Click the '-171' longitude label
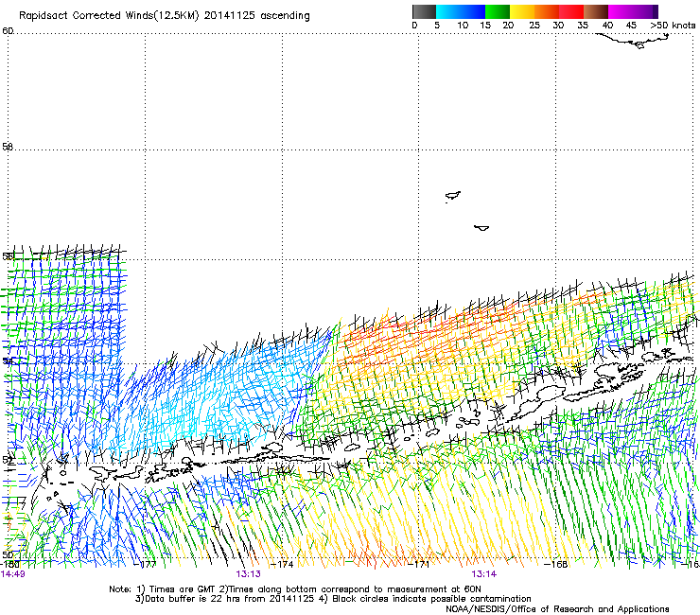 click(x=419, y=564)
